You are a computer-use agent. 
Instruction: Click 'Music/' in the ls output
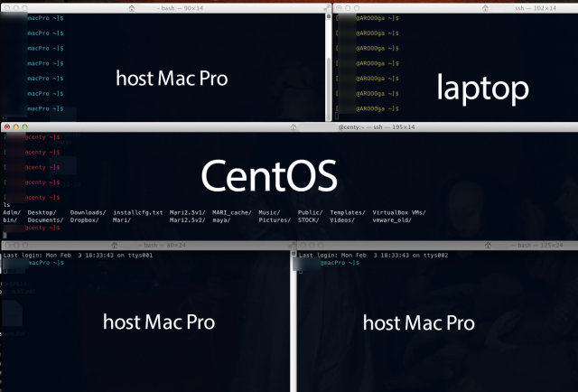tap(269, 212)
